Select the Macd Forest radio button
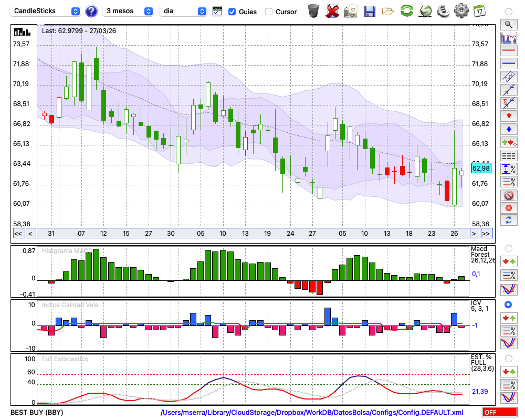 (508, 248)
